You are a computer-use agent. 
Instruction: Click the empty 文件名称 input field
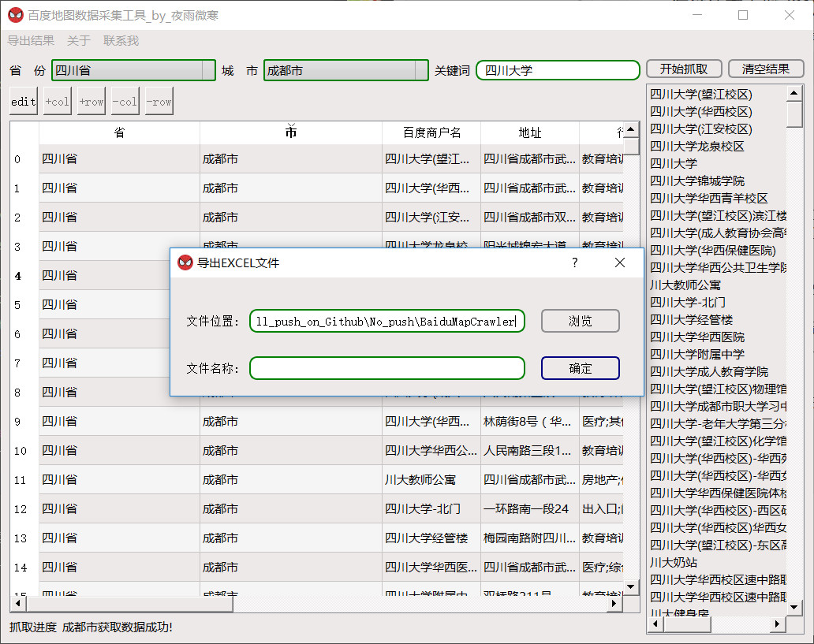point(386,368)
